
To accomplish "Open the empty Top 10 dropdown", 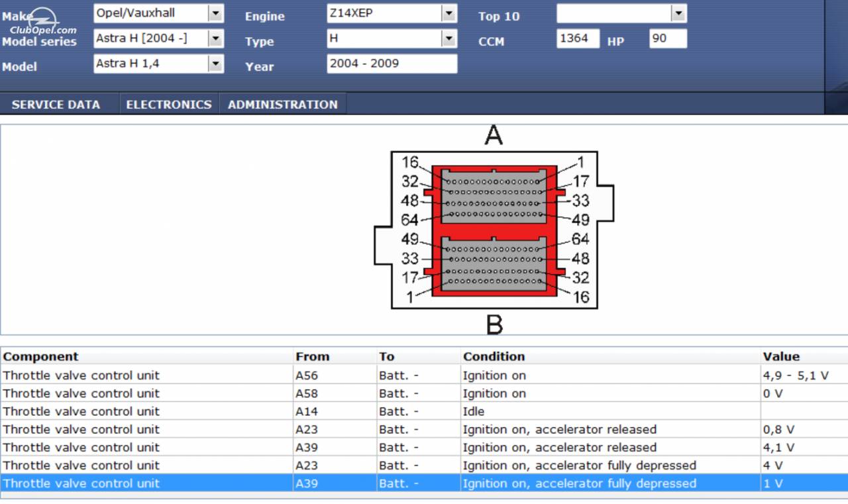I will (x=621, y=13).
